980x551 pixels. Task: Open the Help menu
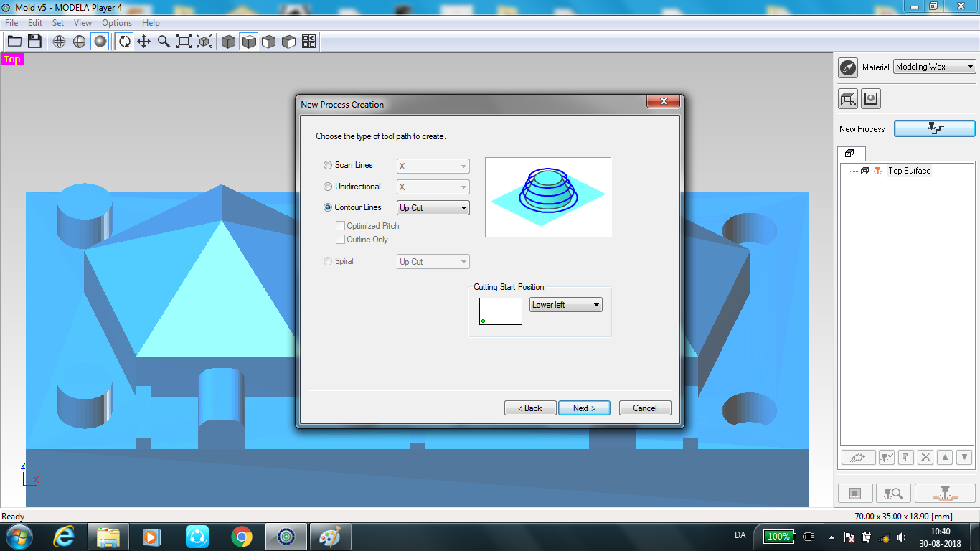click(151, 23)
